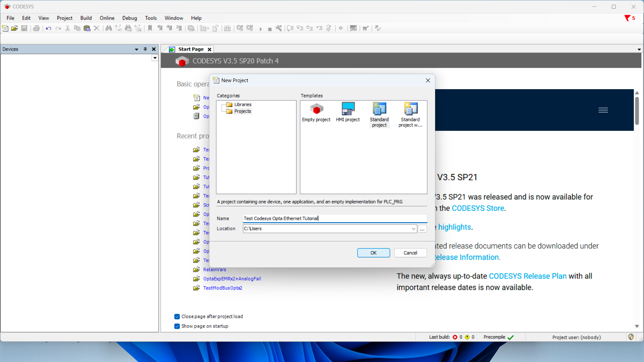
Task: Click the New project toolbar icon
Action: click(x=5, y=28)
